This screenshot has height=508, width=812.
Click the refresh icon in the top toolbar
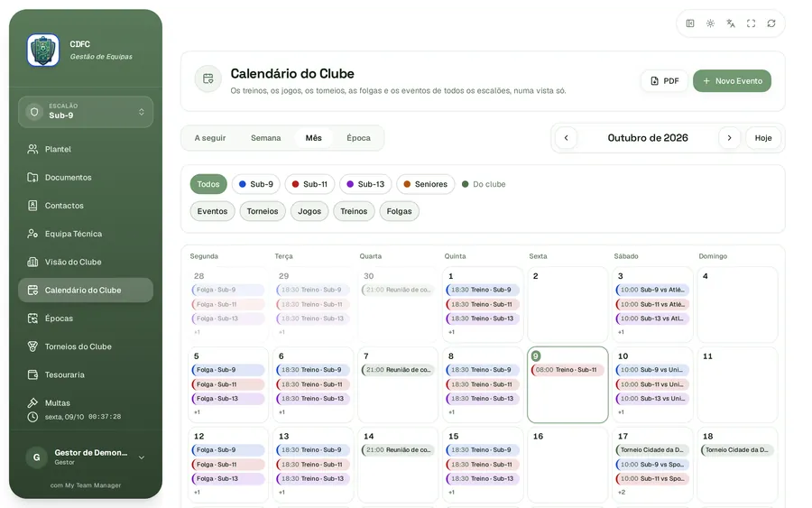click(x=771, y=23)
